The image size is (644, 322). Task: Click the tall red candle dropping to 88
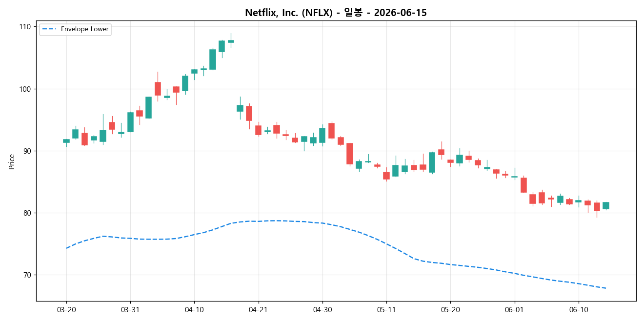coord(350,154)
